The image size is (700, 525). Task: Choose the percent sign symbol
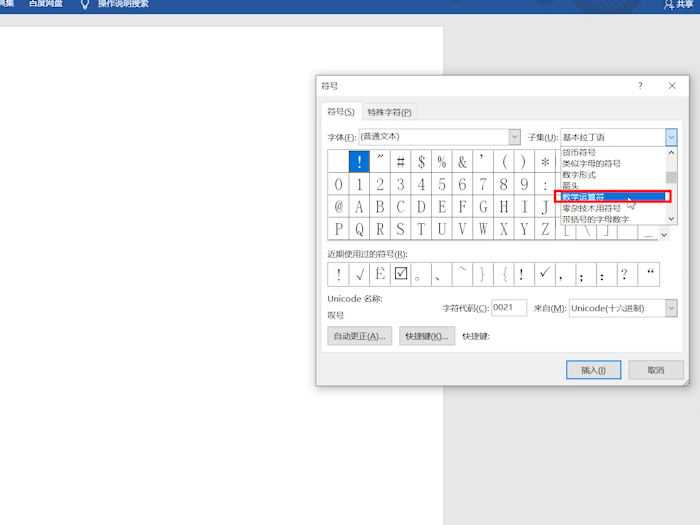pyautogui.click(x=441, y=161)
